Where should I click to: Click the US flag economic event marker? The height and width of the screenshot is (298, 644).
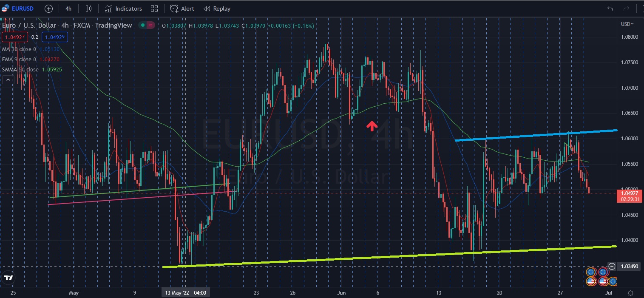click(590, 281)
